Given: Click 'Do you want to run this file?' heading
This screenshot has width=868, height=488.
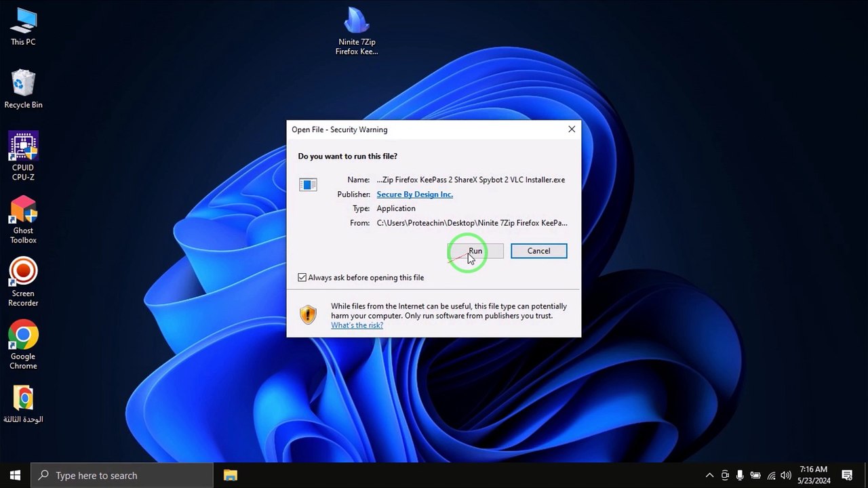Looking at the screenshot, I should [348, 156].
